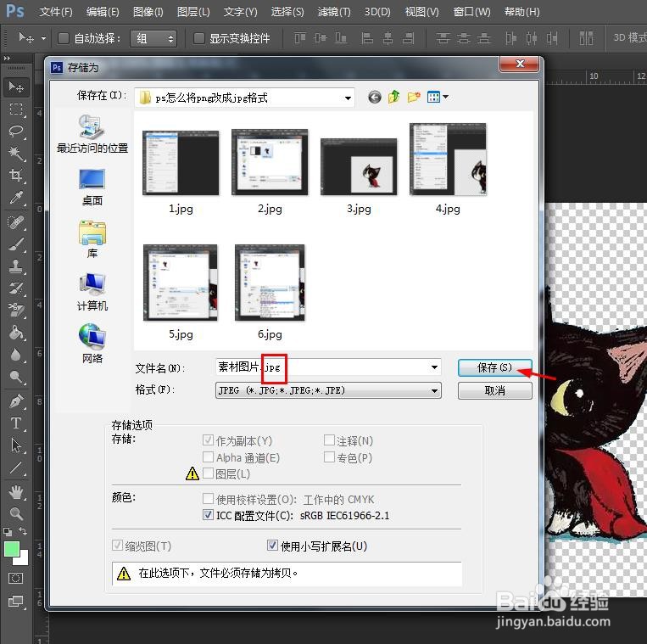Open the Filter menu
This screenshot has height=644, width=647.
pos(334,12)
